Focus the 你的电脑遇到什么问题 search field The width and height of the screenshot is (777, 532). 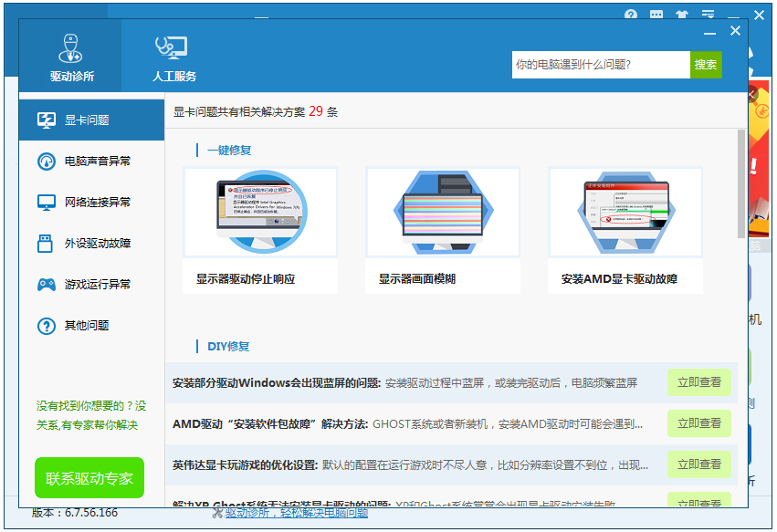601,65
